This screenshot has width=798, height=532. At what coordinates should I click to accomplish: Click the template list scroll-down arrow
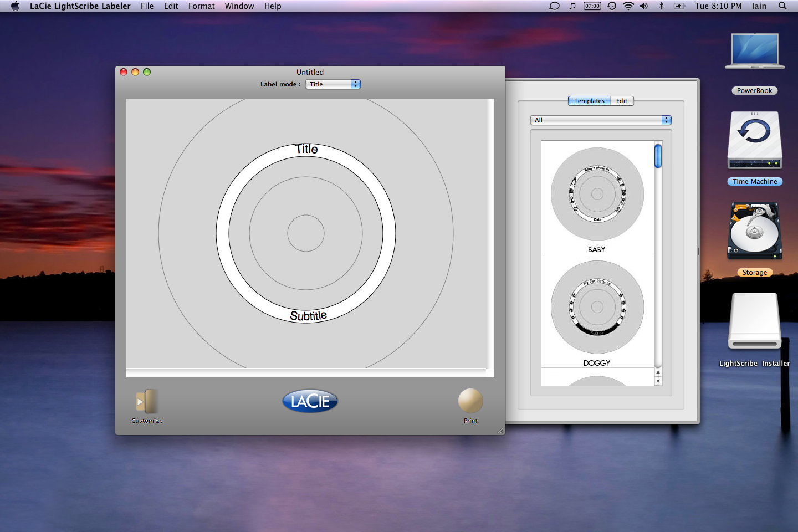pos(658,381)
